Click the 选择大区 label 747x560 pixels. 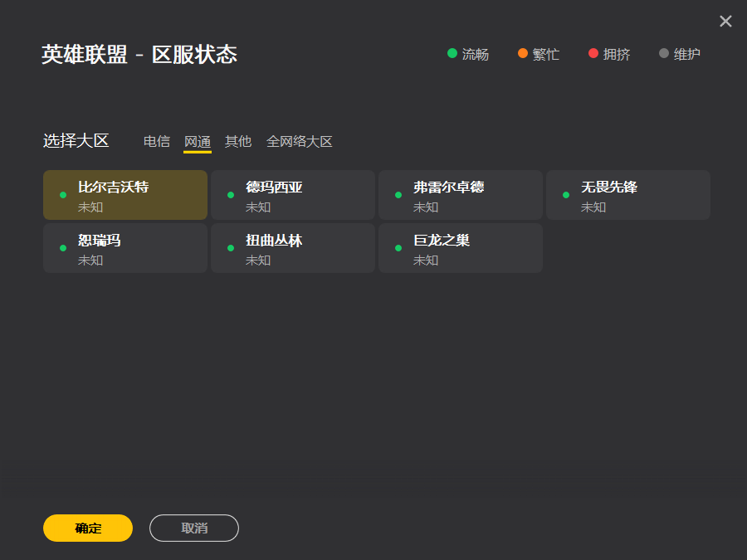tap(76, 141)
